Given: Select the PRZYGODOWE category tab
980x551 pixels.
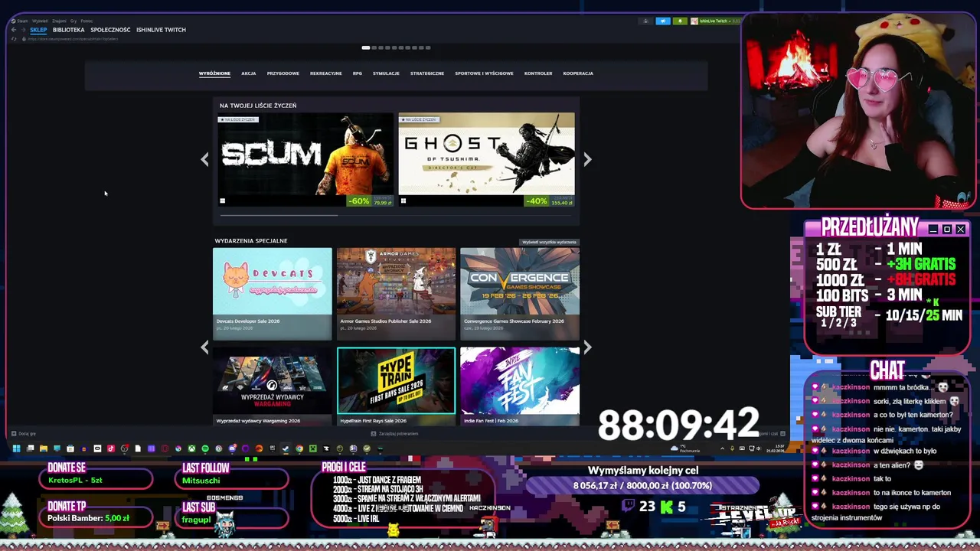Looking at the screenshot, I should pos(283,73).
